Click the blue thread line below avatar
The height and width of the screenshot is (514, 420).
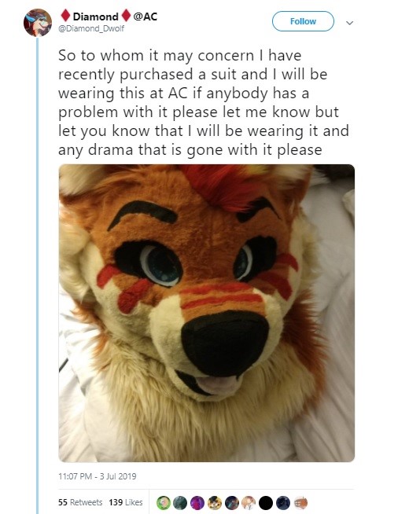(x=38, y=275)
